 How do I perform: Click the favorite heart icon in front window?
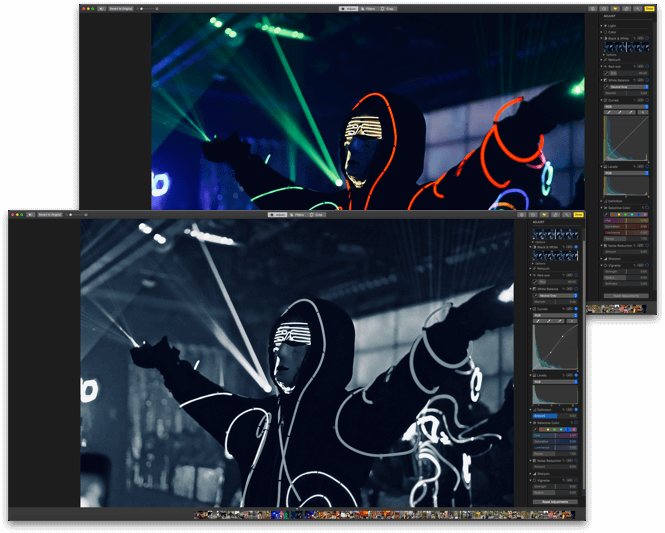pyautogui.click(x=544, y=215)
